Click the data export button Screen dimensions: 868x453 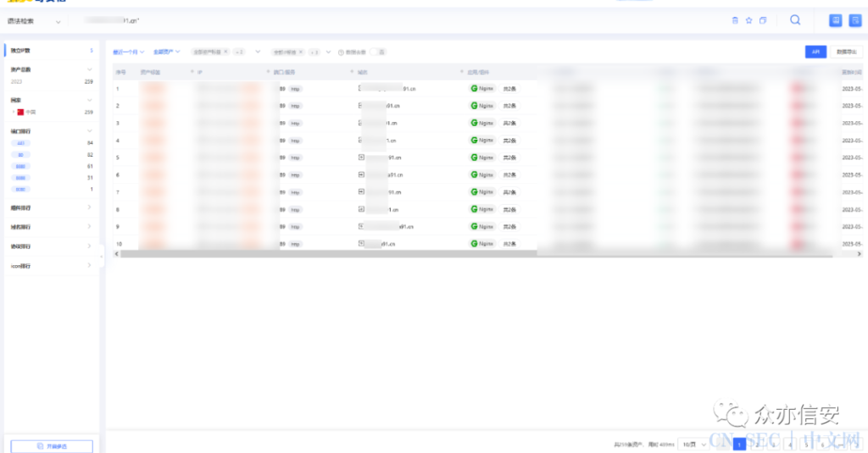click(x=847, y=52)
